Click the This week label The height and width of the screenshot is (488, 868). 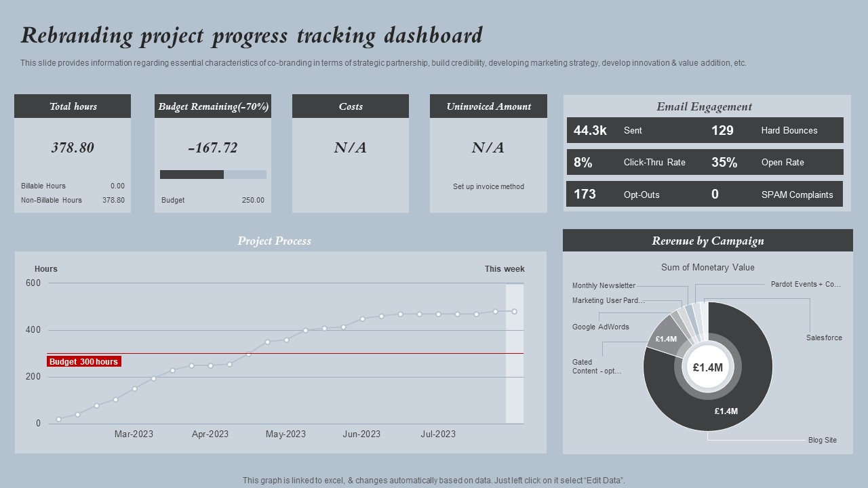click(x=505, y=269)
